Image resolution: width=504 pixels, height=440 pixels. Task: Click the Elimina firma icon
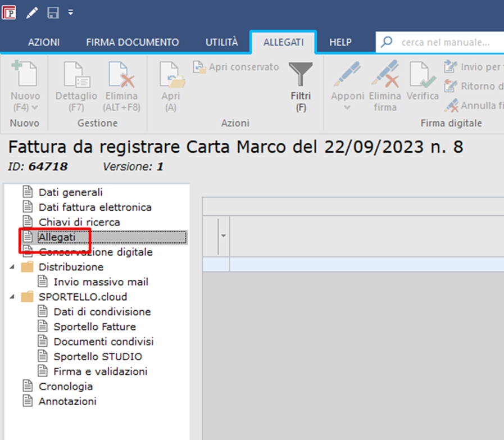point(385,76)
